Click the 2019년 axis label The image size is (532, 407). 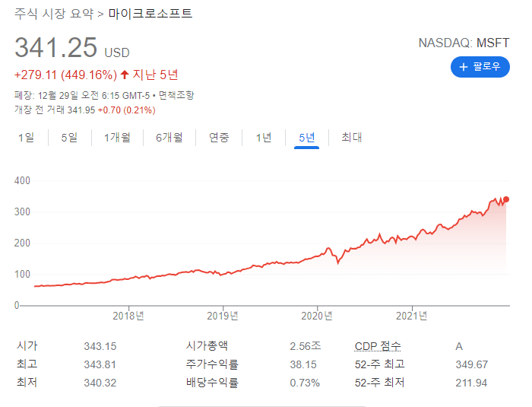[x=223, y=316]
